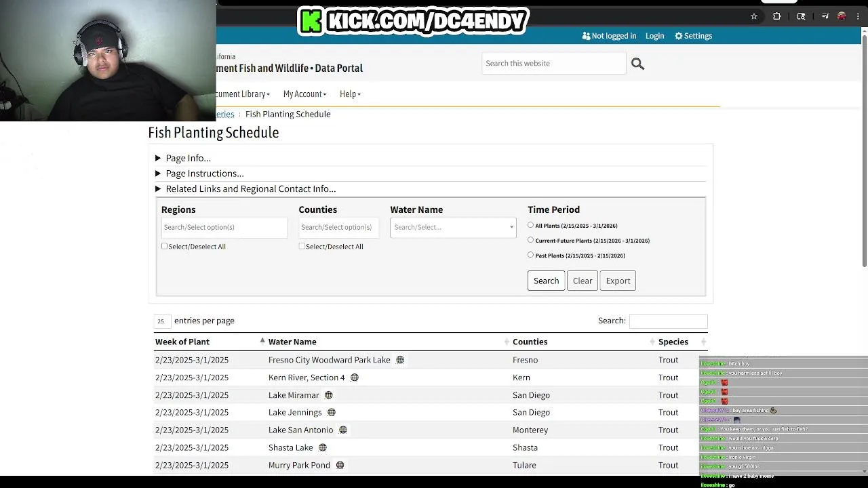Click the Shasta county cell

(x=525, y=447)
